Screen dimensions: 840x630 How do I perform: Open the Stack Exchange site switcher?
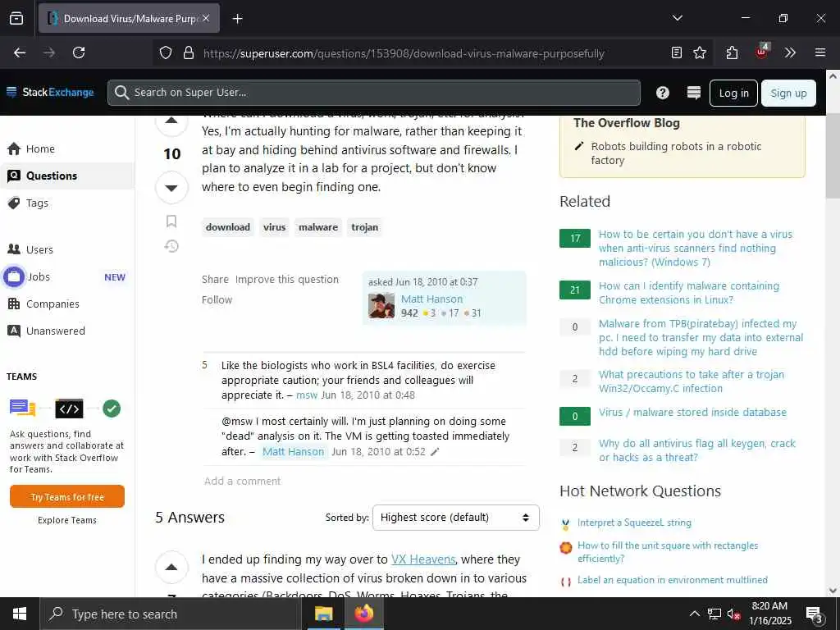tap(694, 94)
